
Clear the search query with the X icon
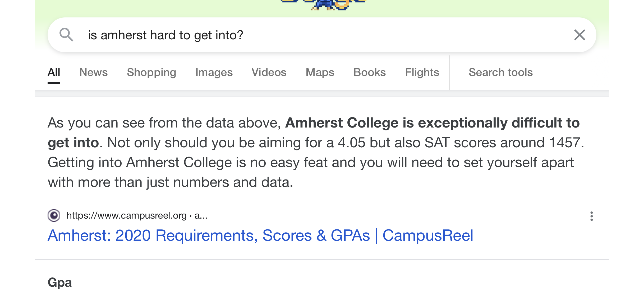tap(579, 35)
